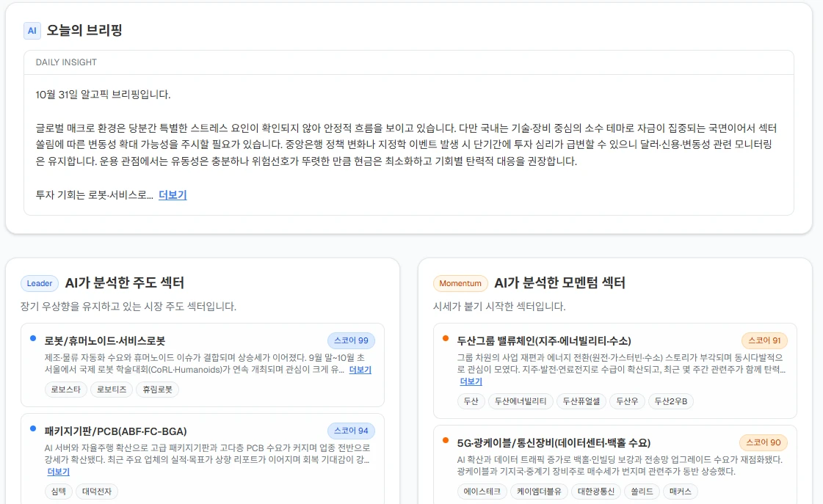Click the 케이엠더블유 stock tag
Viewport: 823px width, 504px height.
(539, 492)
